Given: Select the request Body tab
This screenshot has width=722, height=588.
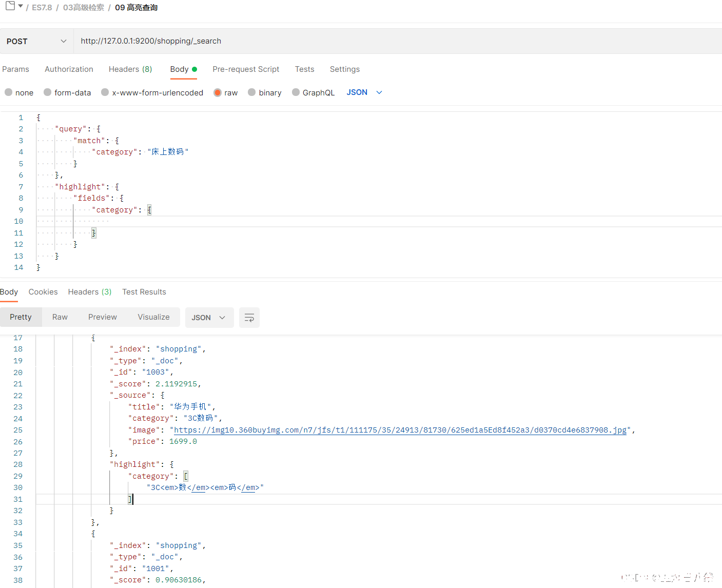Looking at the screenshot, I should 184,69.
